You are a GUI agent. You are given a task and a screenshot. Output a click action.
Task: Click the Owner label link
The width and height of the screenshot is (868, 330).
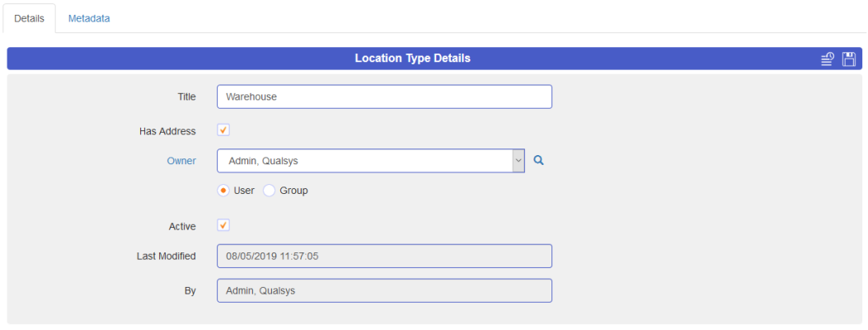click(181, 161)
